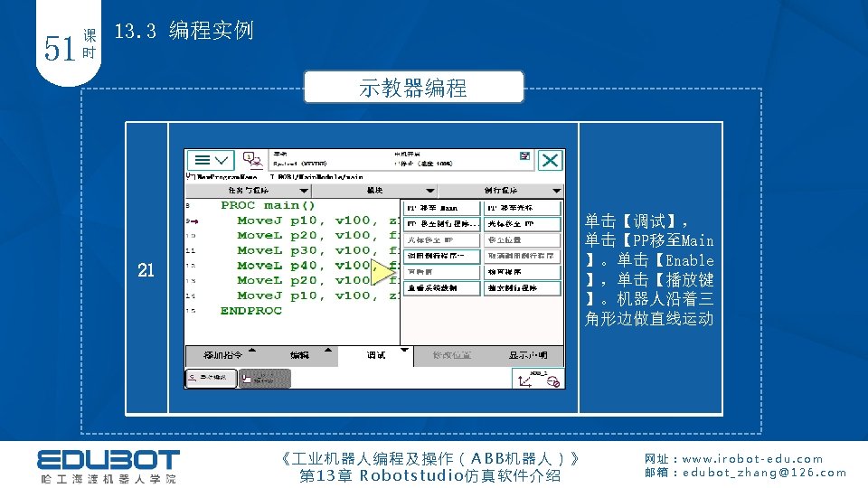The width and height of the screenshot is (868, 488).
Task: Expand the 例行程序 dropdown
Action: 501,191
